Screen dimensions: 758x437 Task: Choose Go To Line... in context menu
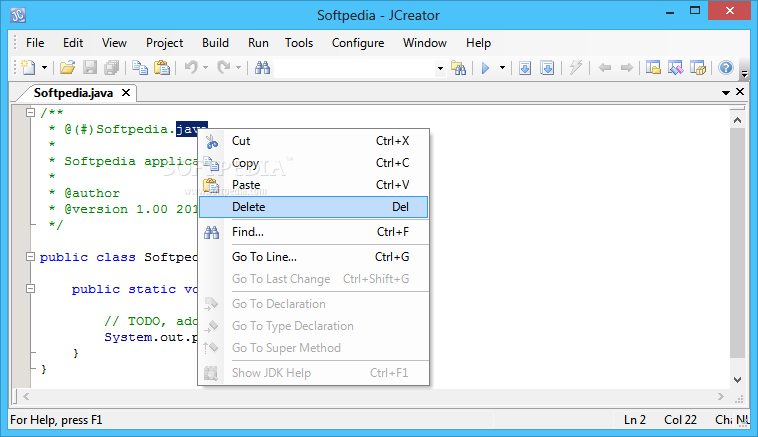[313, 257]
